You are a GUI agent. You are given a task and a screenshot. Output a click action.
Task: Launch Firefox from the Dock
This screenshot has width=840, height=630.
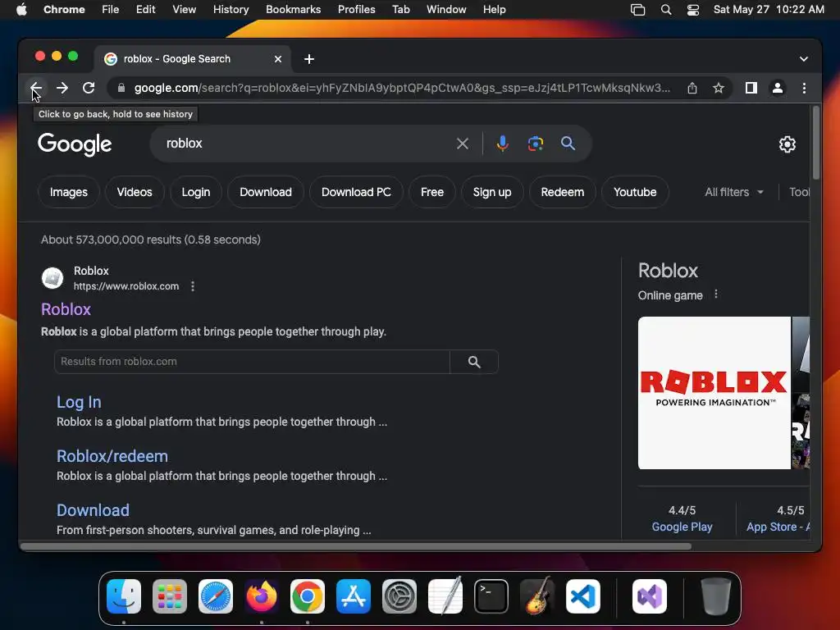click(262, 596)
